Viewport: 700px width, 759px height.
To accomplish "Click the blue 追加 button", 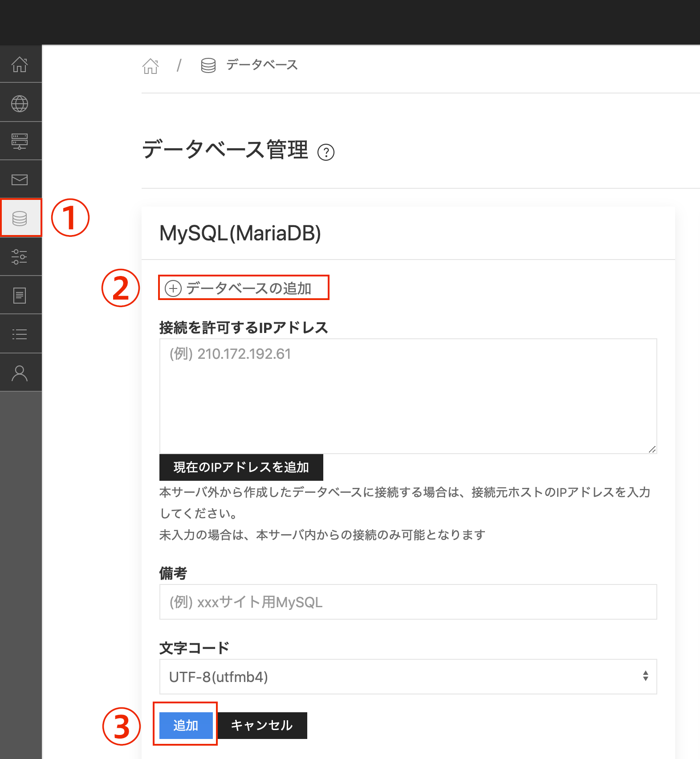I will coord(186,725).
